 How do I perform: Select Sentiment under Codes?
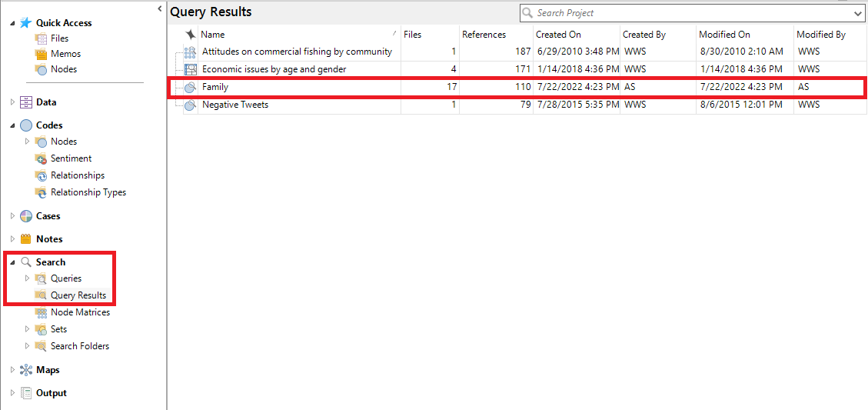click(71, 158)
